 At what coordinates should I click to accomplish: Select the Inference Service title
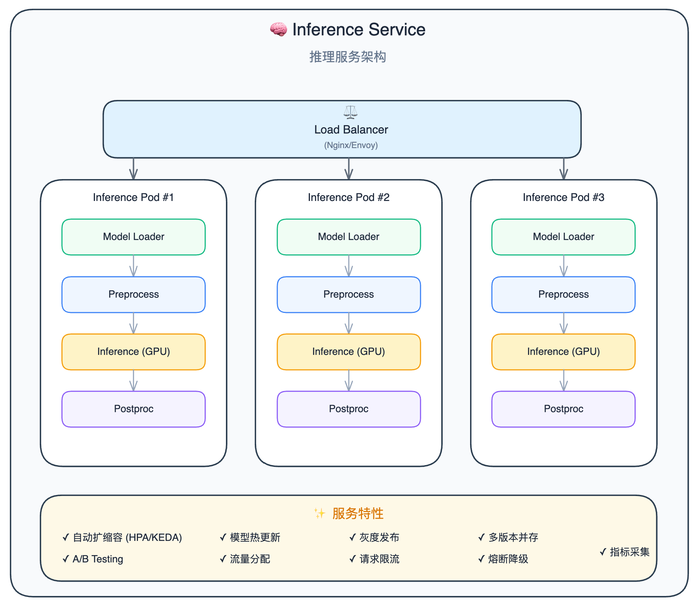click(x=359, y=30)
